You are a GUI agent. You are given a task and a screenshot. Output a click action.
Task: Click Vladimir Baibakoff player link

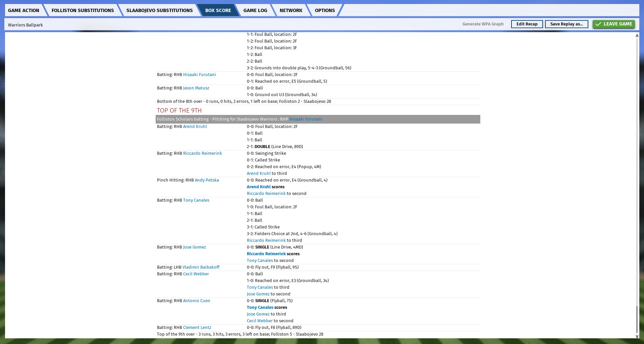pos(201,267)
